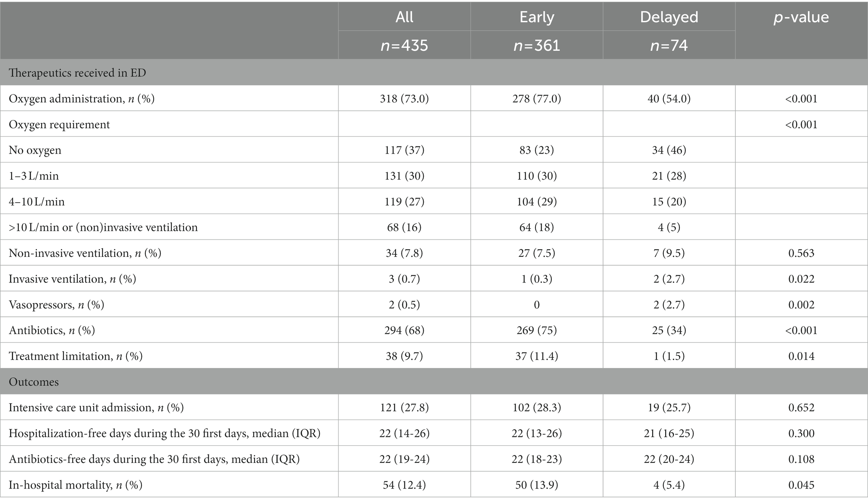The image size is (868, 504).
Task: Select the '19 (25.7)' delayed ICU cell
Action: (669, 407)
